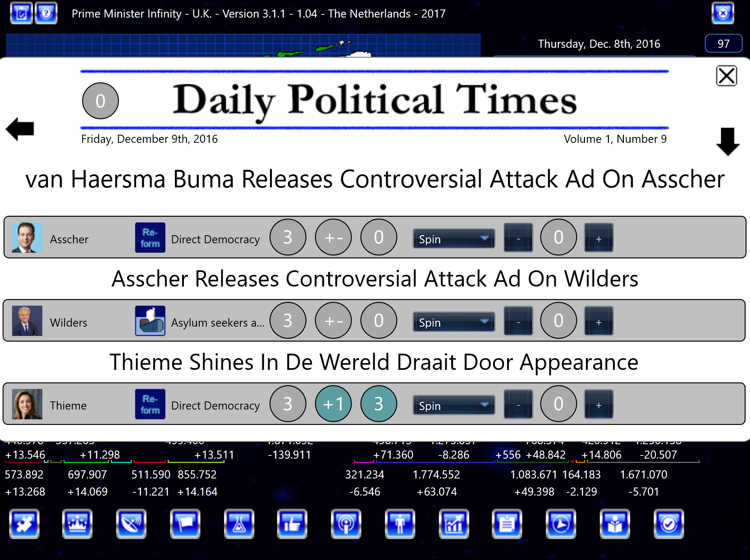The width and height of the screenshot is (750, 560).
Task: Select the thumbs-up endorsements icon
Action: point(292,524)
